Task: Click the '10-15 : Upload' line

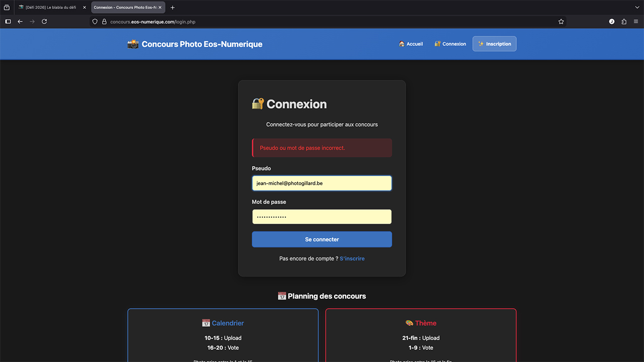Action: point(223,338)
